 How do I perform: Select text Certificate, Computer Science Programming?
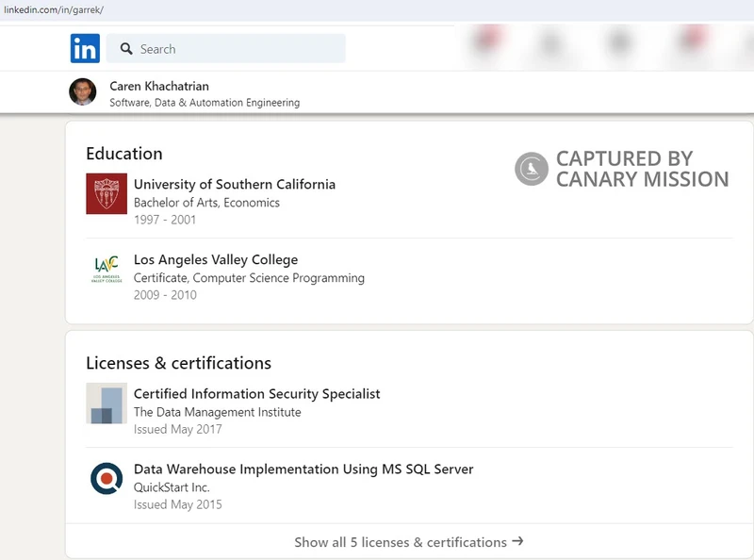[x=249, y=278]
